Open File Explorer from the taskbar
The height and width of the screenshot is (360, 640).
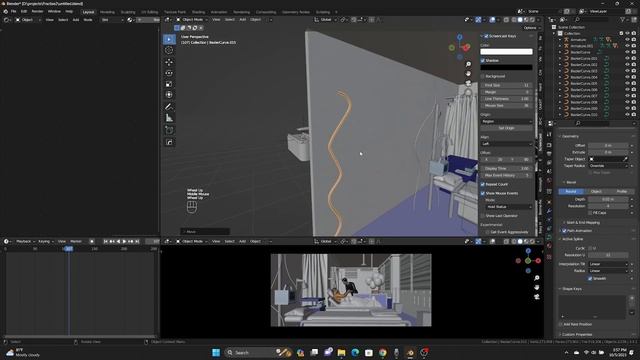tap(341, 353)
